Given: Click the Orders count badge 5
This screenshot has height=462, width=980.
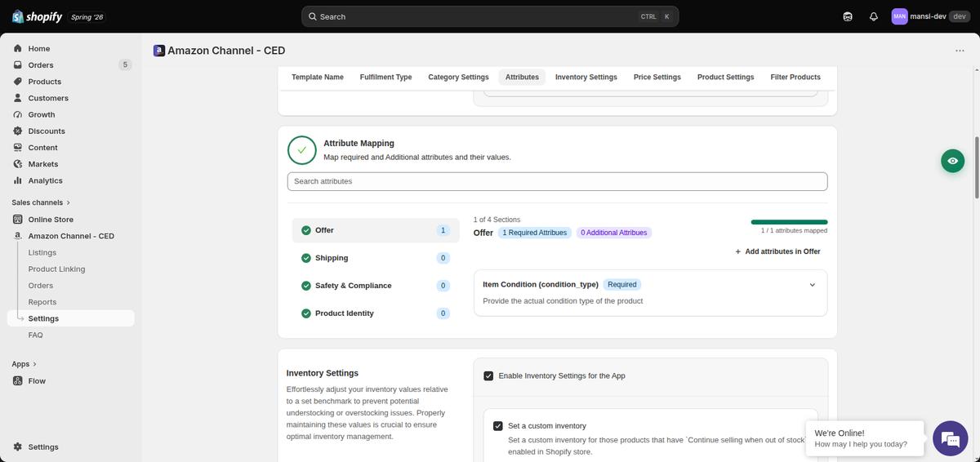Looking at the screenshot, I should tap(125, 65).
